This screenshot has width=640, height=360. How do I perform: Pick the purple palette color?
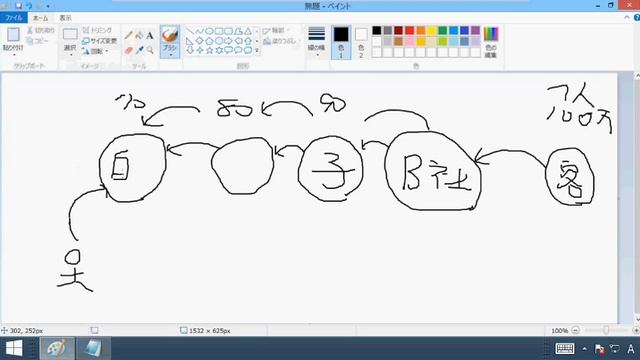coord(475,30)
